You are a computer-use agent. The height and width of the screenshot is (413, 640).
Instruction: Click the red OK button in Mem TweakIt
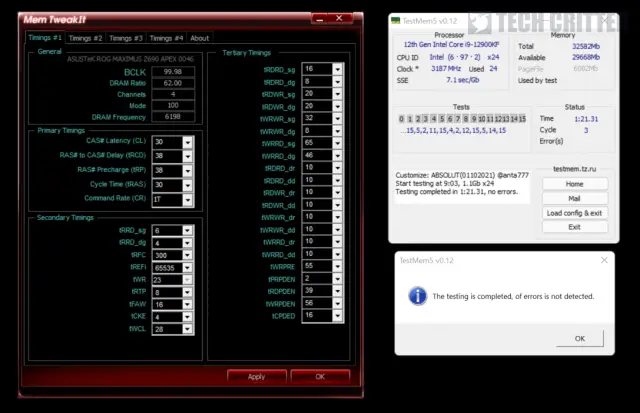(x=320, y=377)
